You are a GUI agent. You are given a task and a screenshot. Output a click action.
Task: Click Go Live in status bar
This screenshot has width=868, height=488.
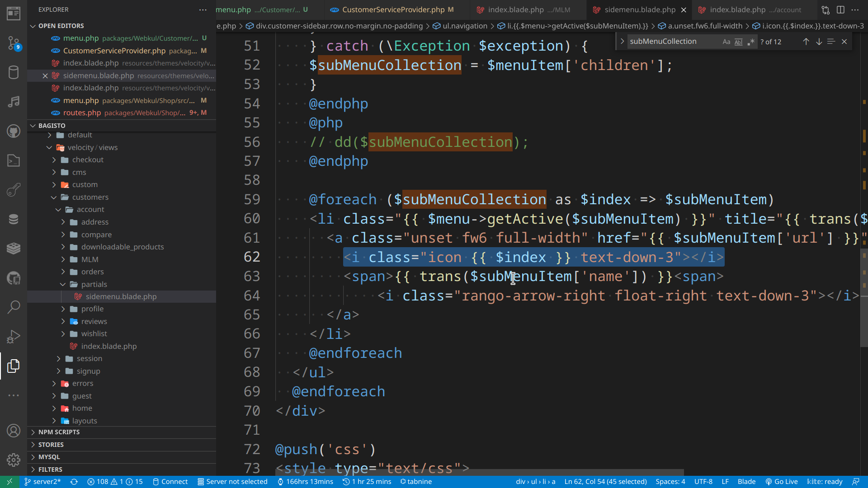[781, 482]
